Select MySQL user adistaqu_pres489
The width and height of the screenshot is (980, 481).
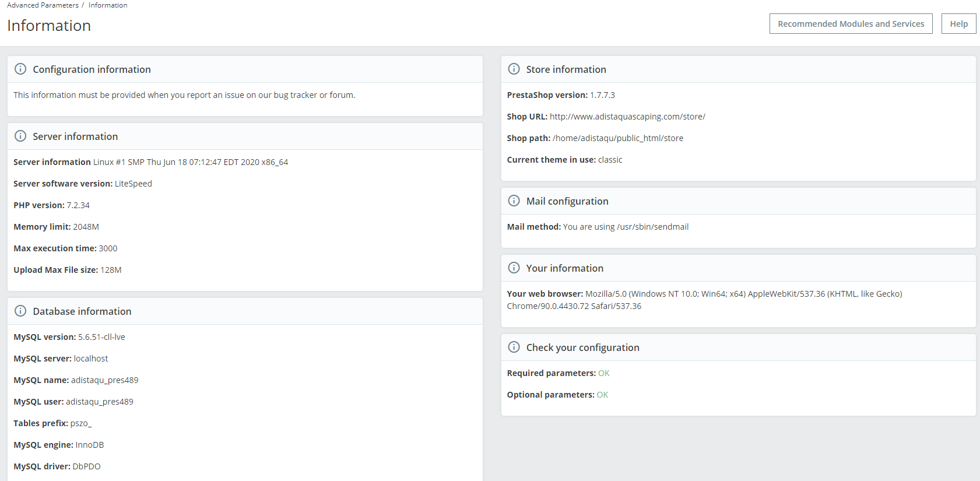pos(99,402)
